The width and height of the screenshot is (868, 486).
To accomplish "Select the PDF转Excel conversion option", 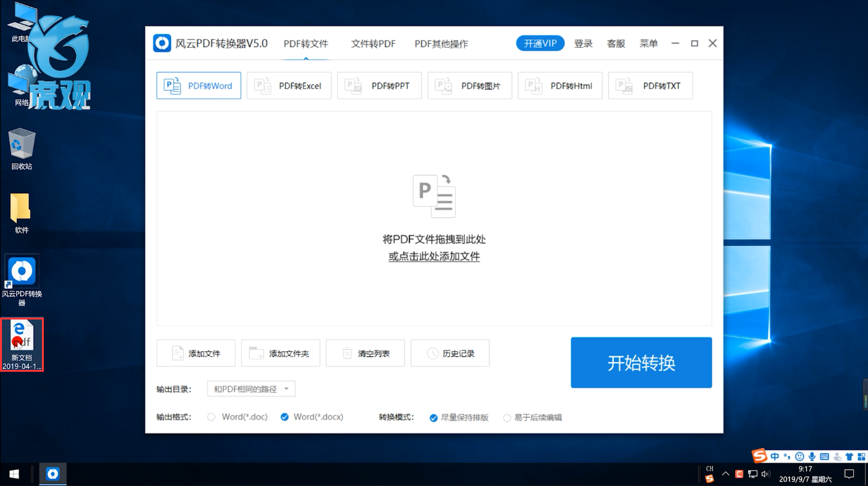I will [x=289, y=86].
